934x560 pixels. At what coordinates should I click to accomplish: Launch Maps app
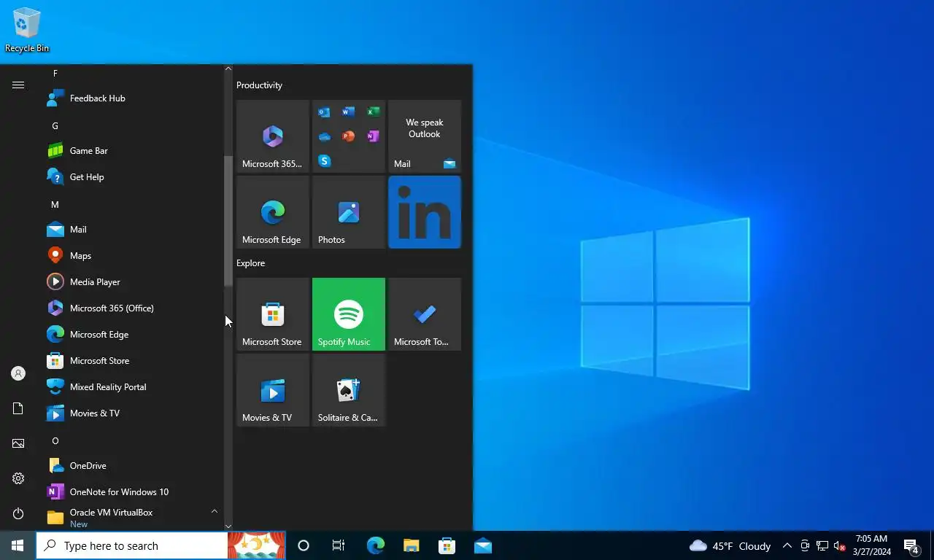tap(132, 255)
